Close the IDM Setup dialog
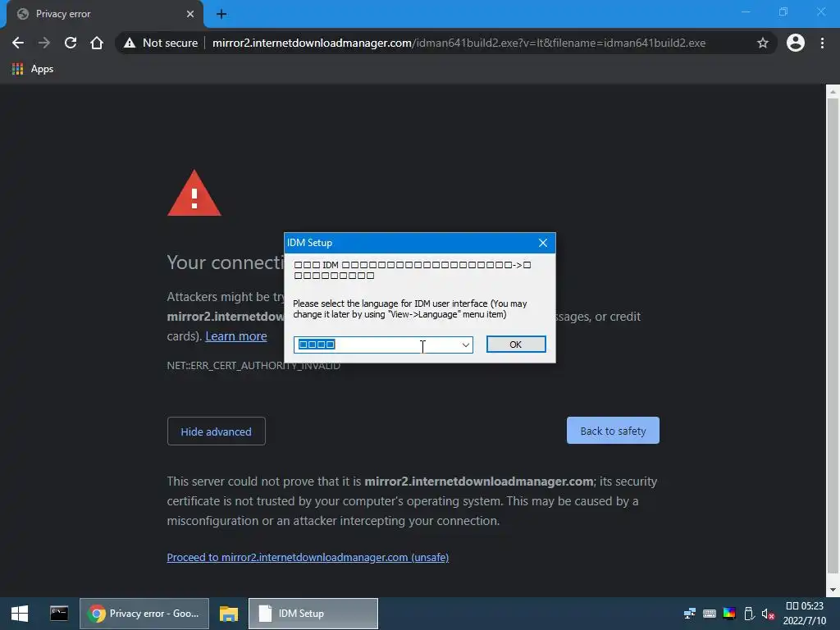 (543, 243)
